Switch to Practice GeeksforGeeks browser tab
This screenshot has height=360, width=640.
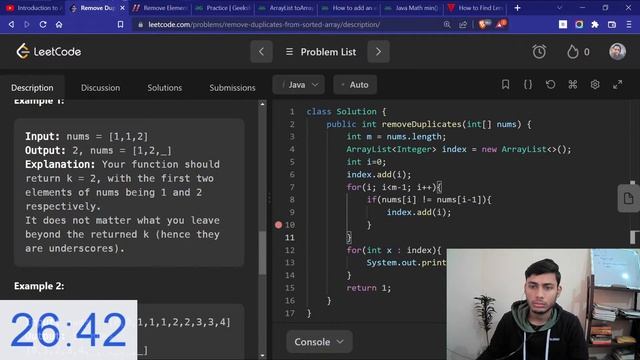[223, 8]
